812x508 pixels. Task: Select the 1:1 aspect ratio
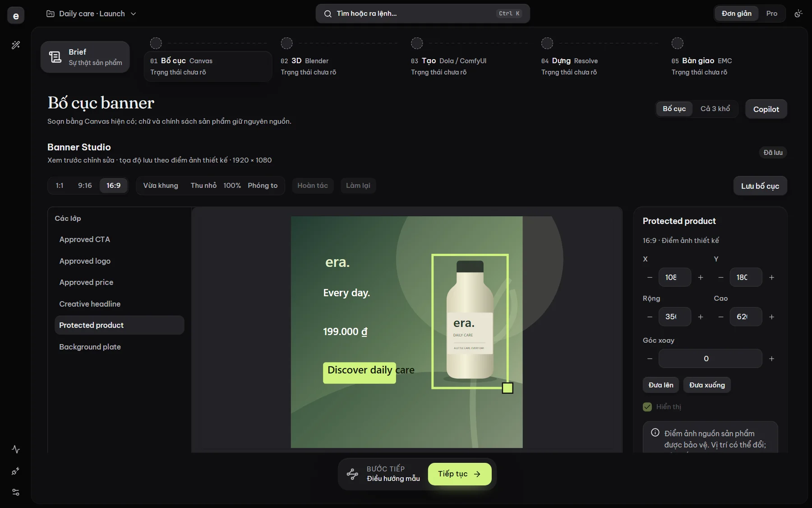point(60,186)
